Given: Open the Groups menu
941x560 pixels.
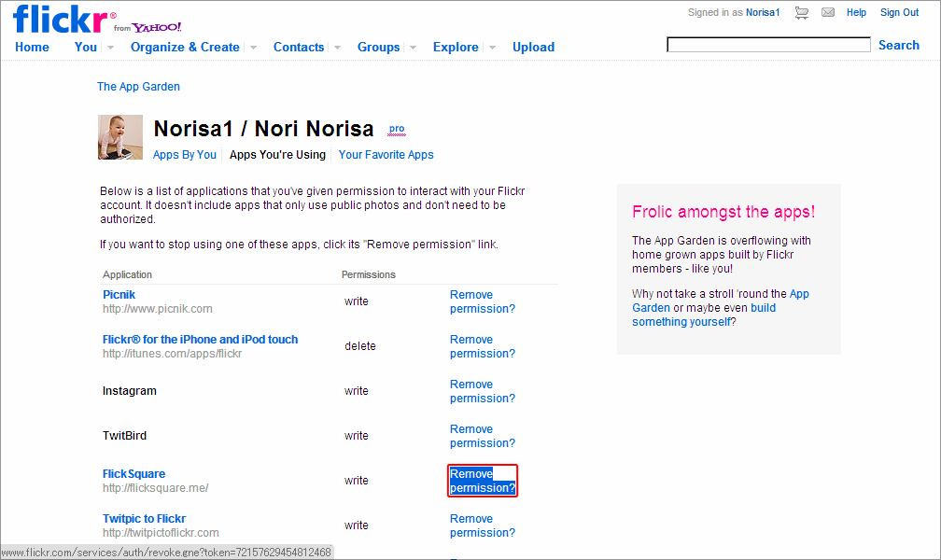Looking at the screenshot, I should point(378,47).
